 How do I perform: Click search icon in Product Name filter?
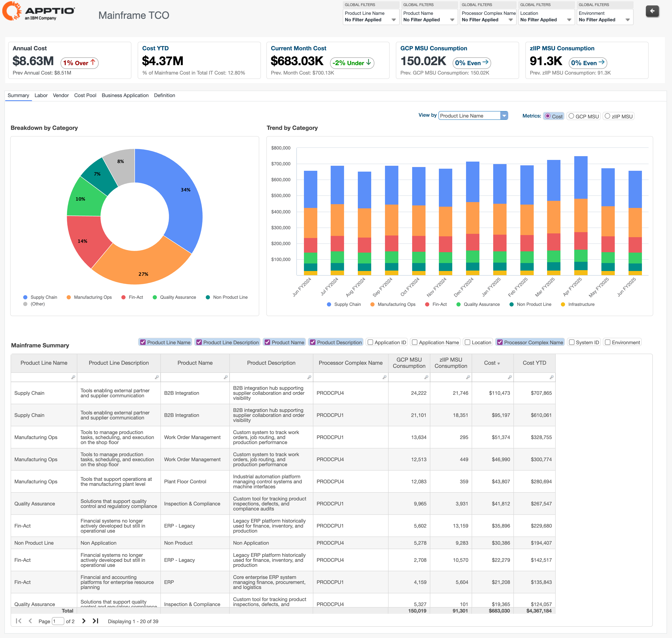pos(226,377)
